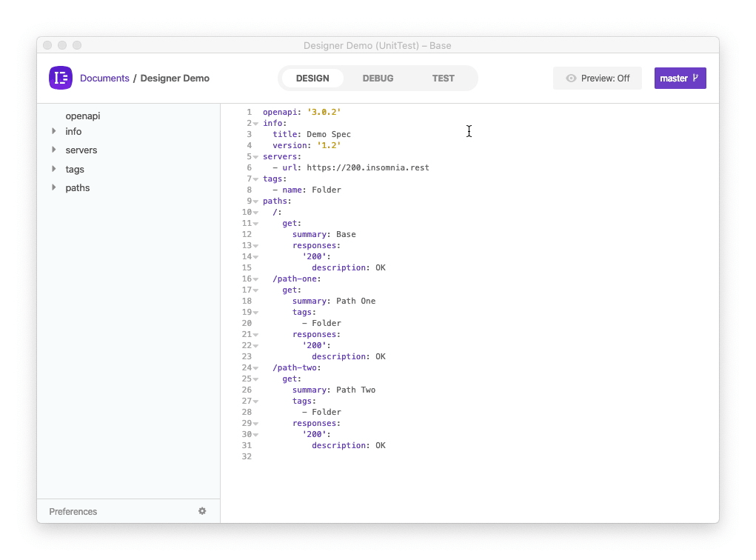This screenshot has height=560, width=756.
Task: Click the Insomnia Designer logo icon
Action: [61, 78]
